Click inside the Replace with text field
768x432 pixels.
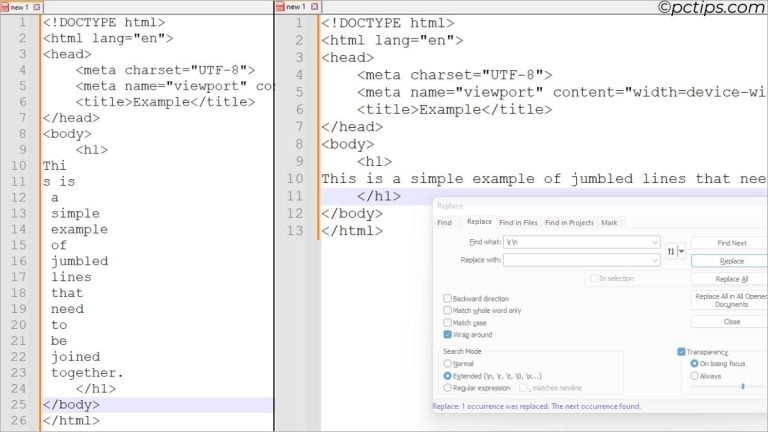(x=578, y=260)
